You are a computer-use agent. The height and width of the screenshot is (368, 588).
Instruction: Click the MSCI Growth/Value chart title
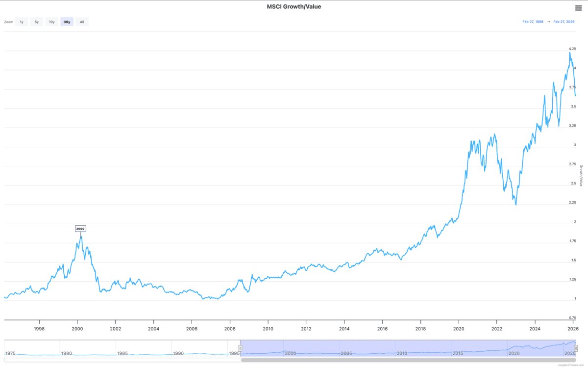tap(294, 7)
